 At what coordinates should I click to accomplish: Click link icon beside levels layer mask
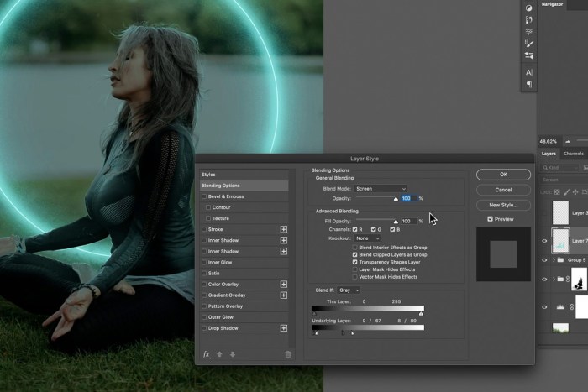pyautogui.click(x=572, y=307)
